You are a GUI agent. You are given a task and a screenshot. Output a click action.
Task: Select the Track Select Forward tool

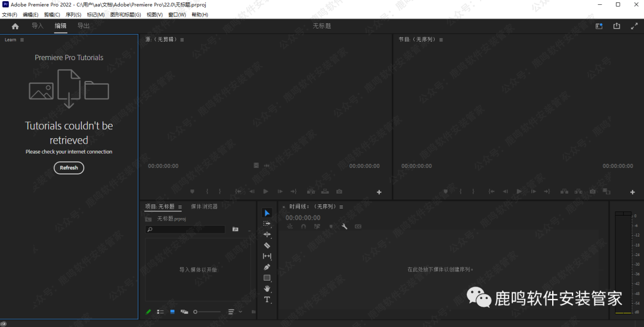(x=267, y=223)
